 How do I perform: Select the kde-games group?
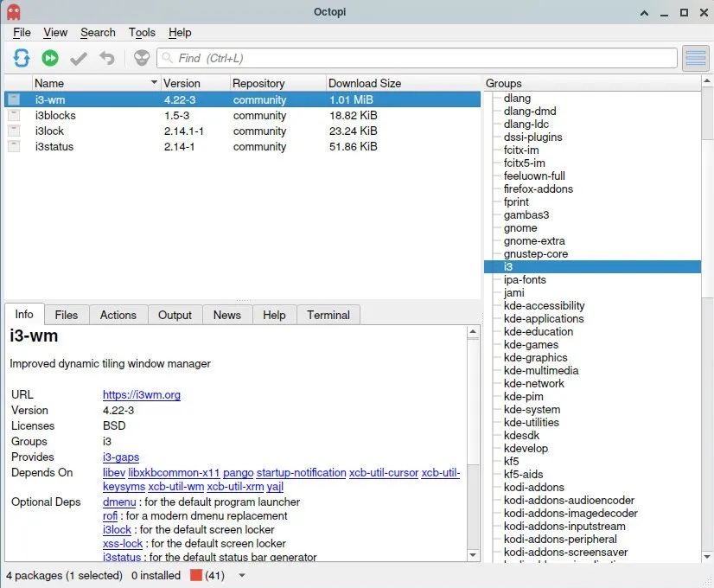click(x=533, y=344)
